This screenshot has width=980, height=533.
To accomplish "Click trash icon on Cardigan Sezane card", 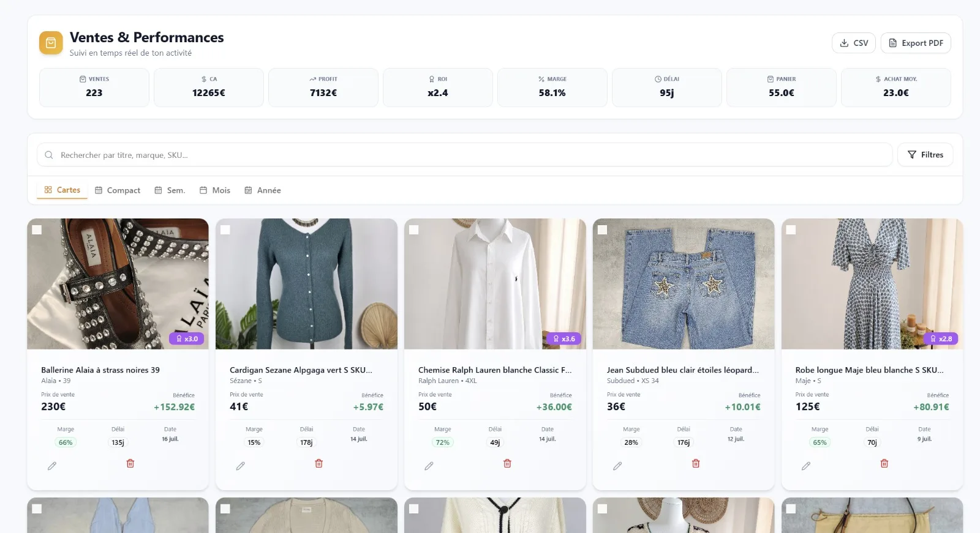I will (319, 463).
